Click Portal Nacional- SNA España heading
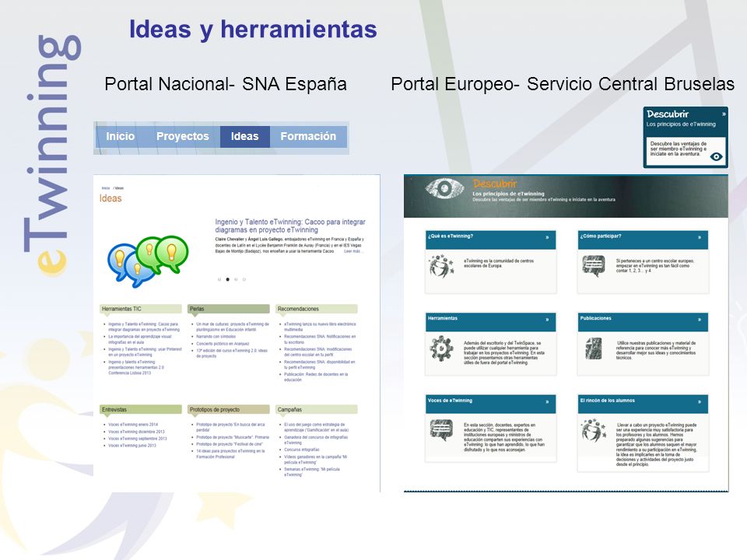Image resolution: width=747 pixels, height=560 pixels. coord(226,84)
